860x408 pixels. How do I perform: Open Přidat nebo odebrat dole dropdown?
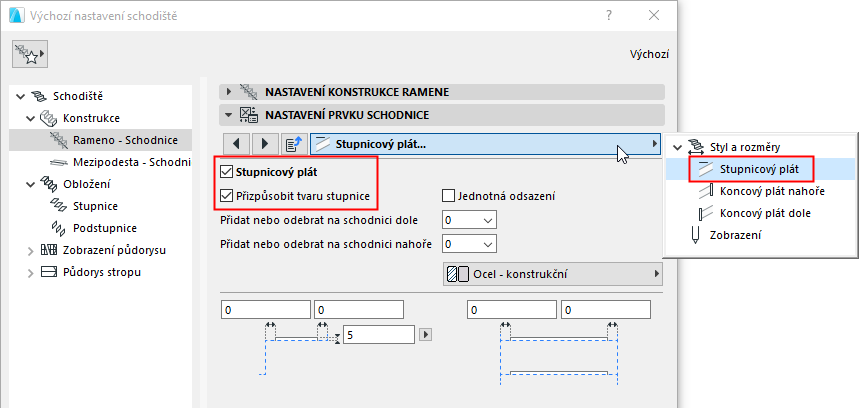coord(469,220)
